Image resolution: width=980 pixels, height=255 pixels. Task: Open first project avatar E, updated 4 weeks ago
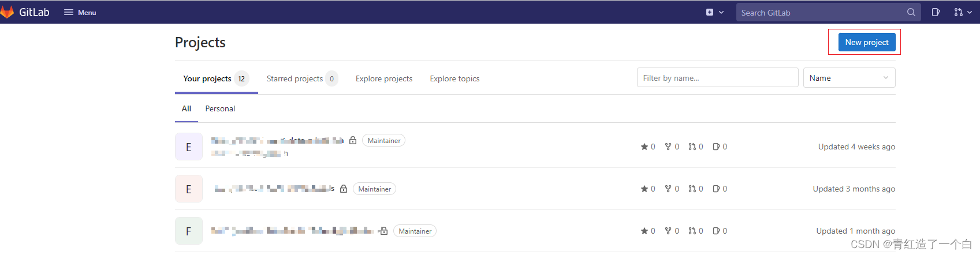pos(189,147)
